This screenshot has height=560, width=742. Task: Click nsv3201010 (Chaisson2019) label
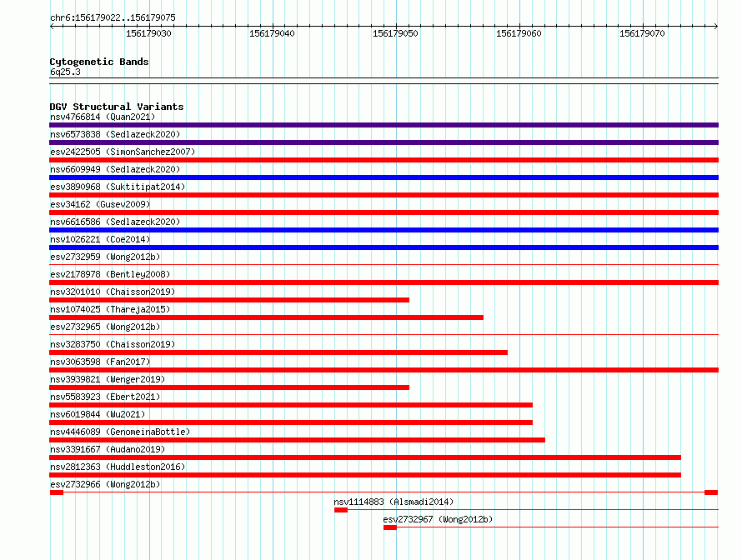point(113,292)
